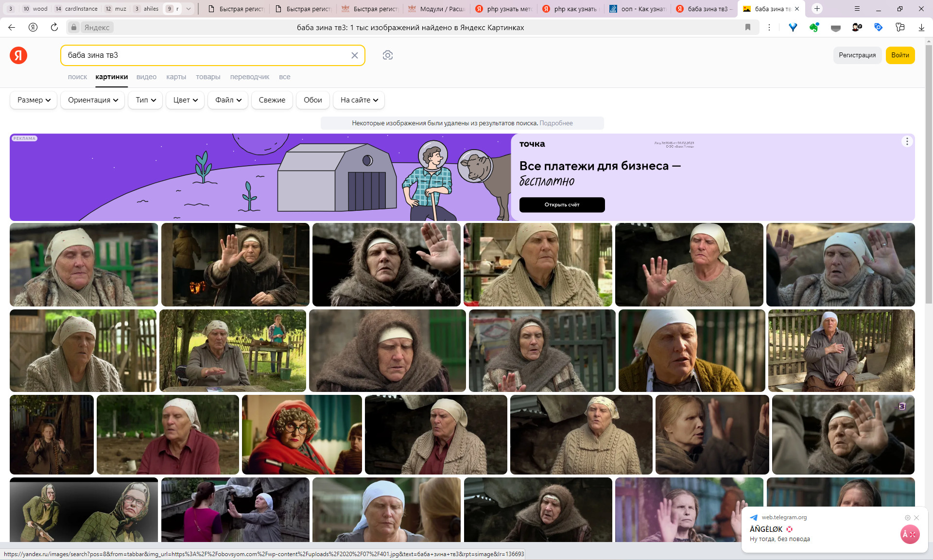Image resolution: width=933 pixels, height=560 pixels.
Task: Open the все services tab
Action: tap(284, 77)
